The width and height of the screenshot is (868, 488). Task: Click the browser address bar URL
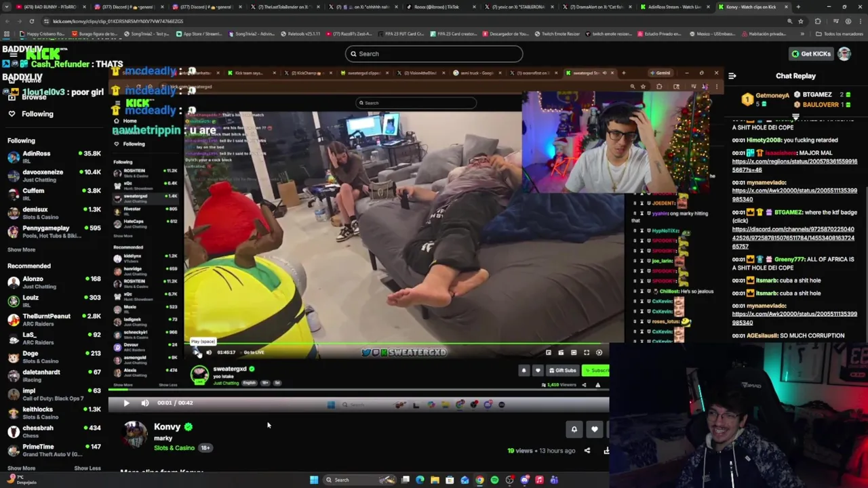[x=118, y=21]
